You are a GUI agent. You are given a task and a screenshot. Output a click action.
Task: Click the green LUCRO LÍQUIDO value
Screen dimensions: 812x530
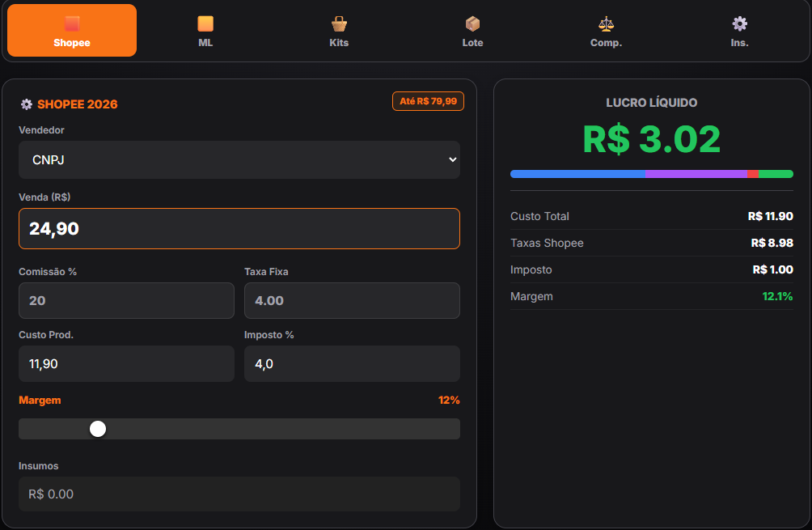coord(651,139)
